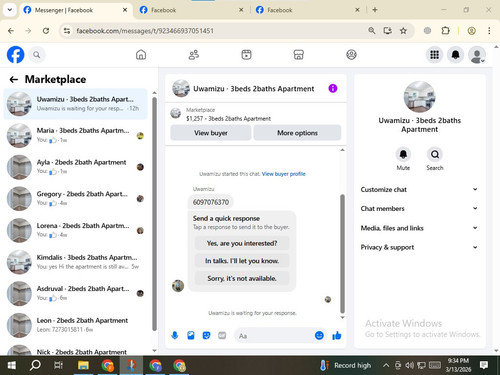The image size is (500, 375).
Task: Open the Windows Start menu
Action: click(x=12, y=365)
